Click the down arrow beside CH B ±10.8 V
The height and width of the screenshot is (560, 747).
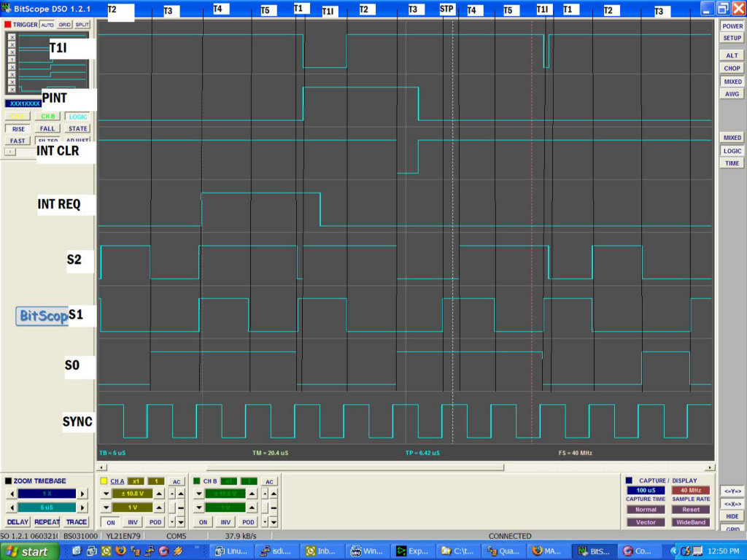coord(198,494)
